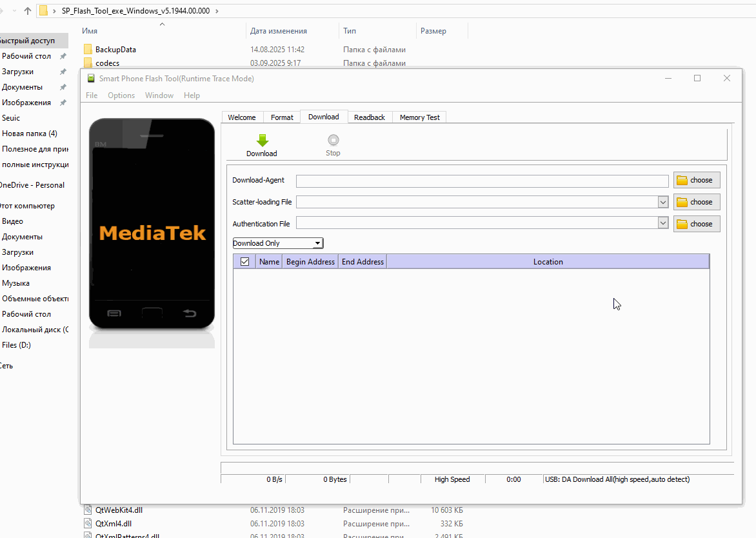Image resolution: width=756 pixels, height=538 pixels.
Task: Toggle the select-all checkbox in table header
Action: point(244,262)
